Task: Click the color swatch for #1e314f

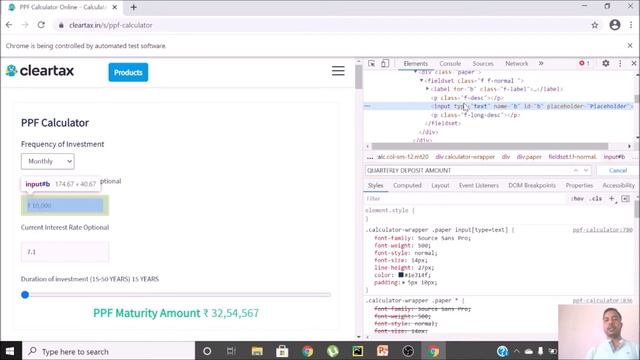Action: coord(401,275)
